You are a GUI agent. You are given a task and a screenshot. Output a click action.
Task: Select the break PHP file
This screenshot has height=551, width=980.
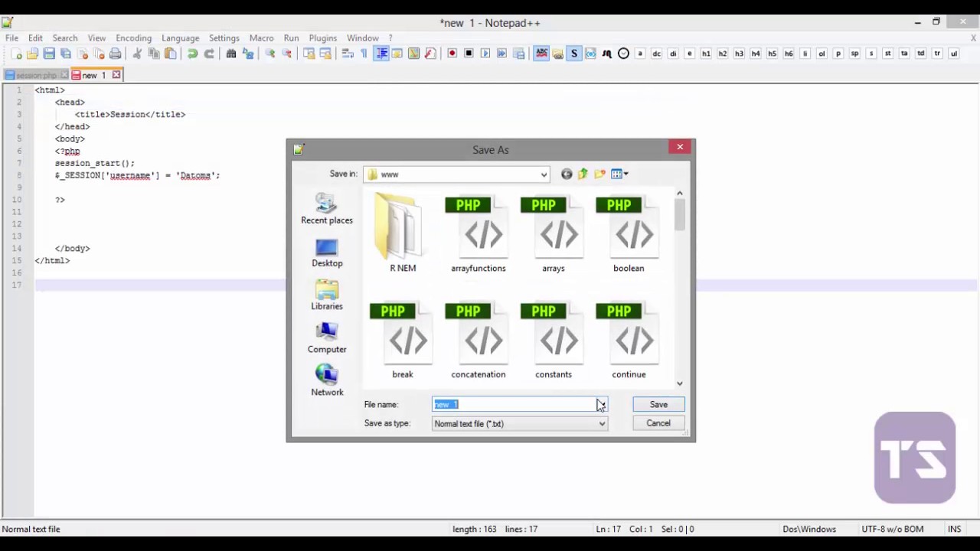pos(403,341)
